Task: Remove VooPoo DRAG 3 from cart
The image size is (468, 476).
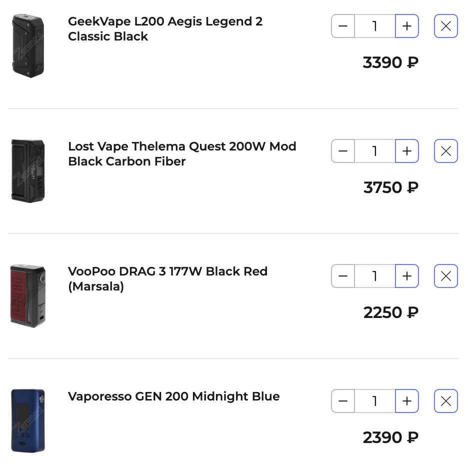Action: point(445,276)
